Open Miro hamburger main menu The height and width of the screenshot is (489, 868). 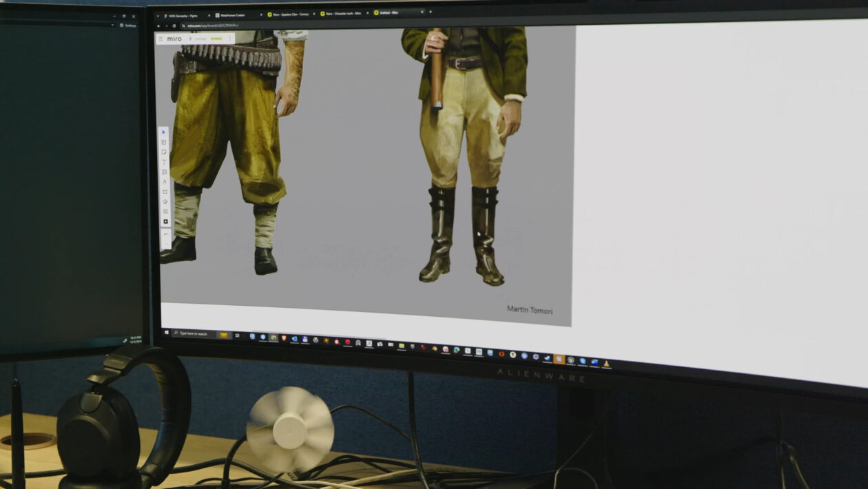pyautogui.click(x=161, y=39)
